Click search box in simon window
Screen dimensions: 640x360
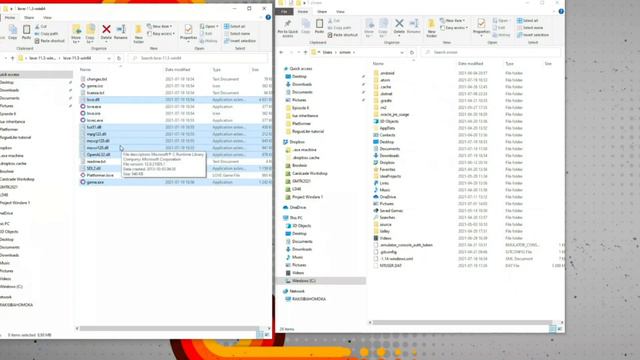491,52
